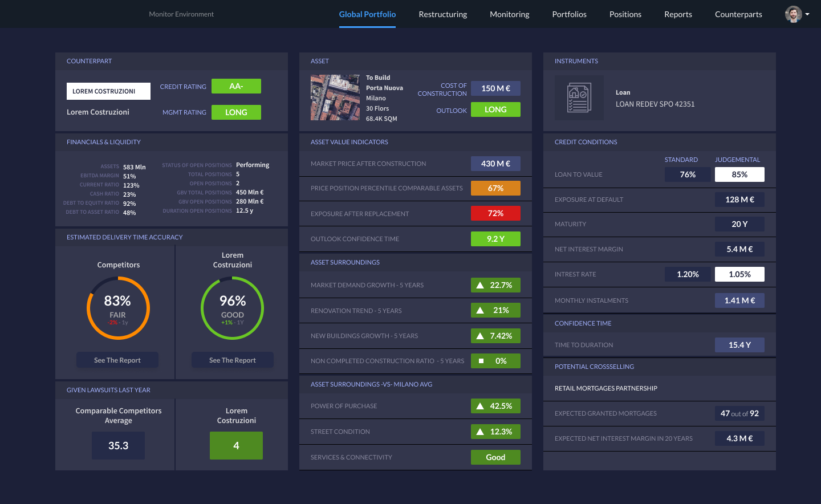
Task: Open the Reports tab
Action: (678, 14)
